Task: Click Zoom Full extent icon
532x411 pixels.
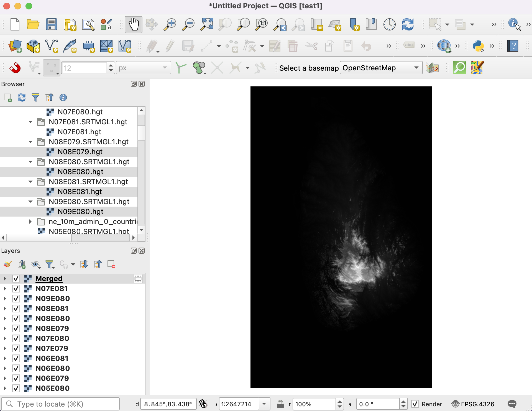Action: (207, 25)
